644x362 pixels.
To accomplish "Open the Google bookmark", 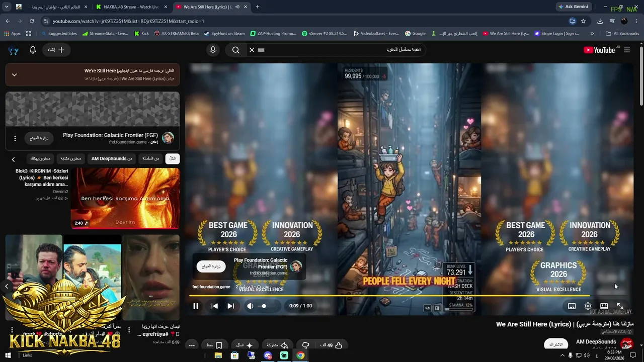I will [415, 34].
